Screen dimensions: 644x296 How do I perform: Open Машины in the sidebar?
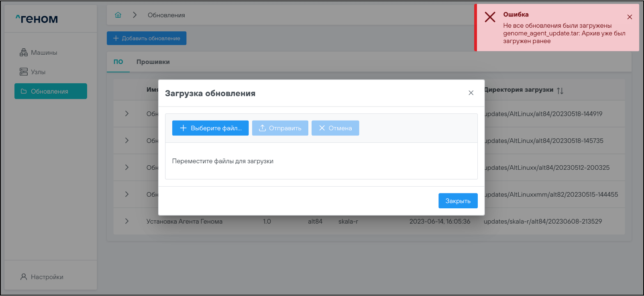click(x=39, y=53)
